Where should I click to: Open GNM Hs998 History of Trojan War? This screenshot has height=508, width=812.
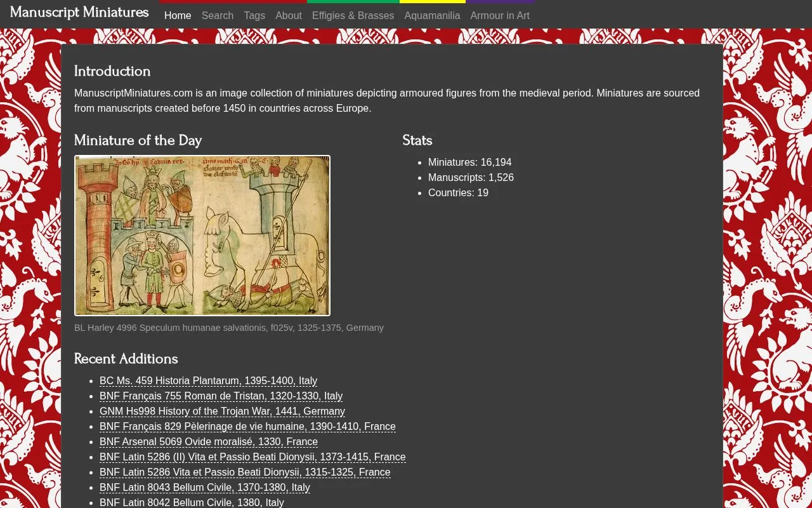[222, 411]
